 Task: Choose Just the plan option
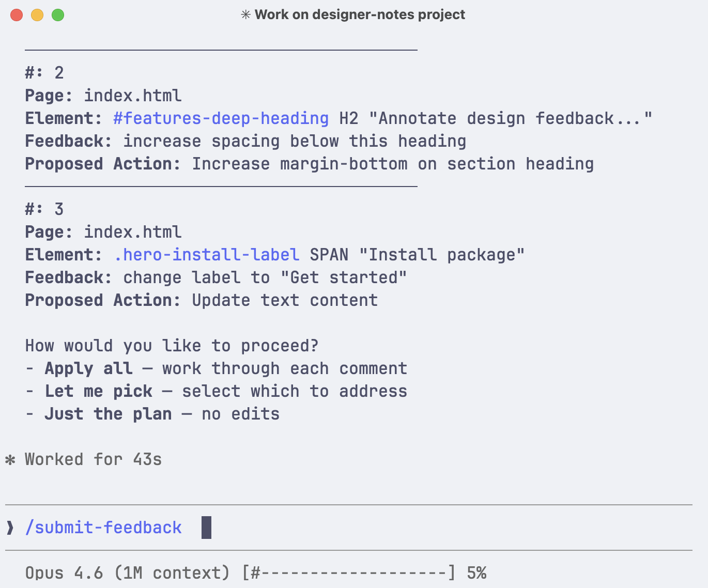(108, 414)
